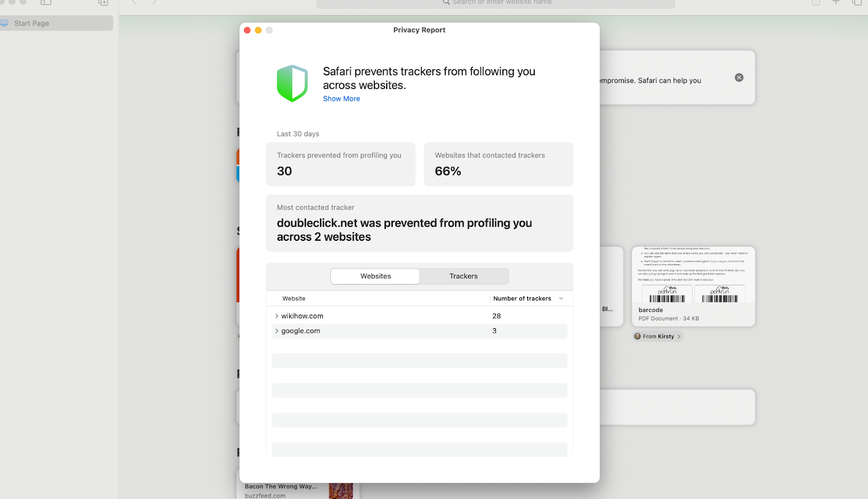Click the Trackers prevented from profiling you card
The width and height of the screenshot is (868, 499).
tap(341, 164)
